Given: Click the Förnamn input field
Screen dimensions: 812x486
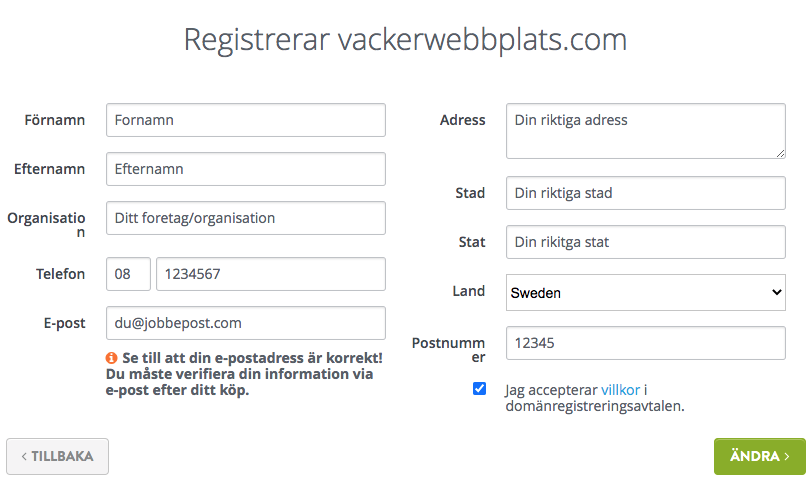Looking at the screenshot, I should 246,120.
